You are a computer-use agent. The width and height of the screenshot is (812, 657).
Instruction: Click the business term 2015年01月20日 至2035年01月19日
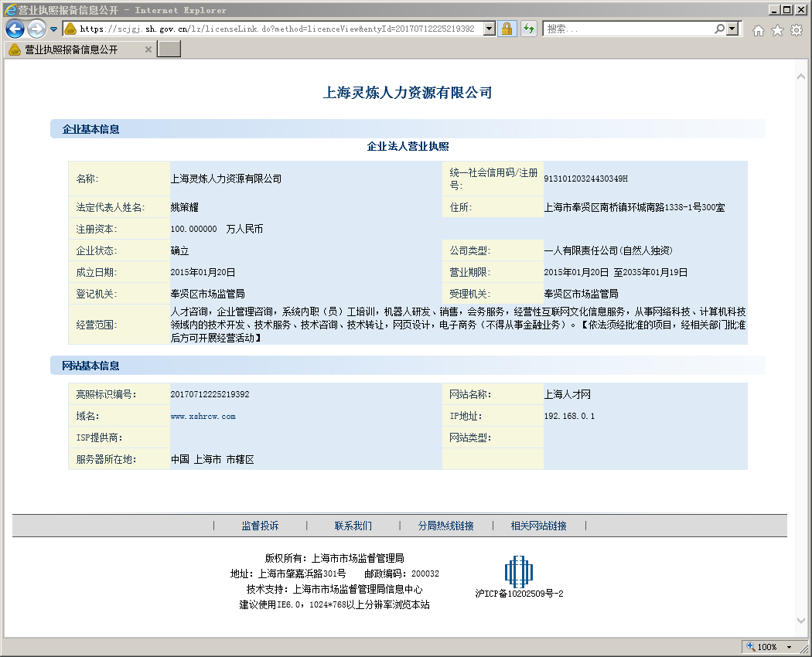[616, 272]
